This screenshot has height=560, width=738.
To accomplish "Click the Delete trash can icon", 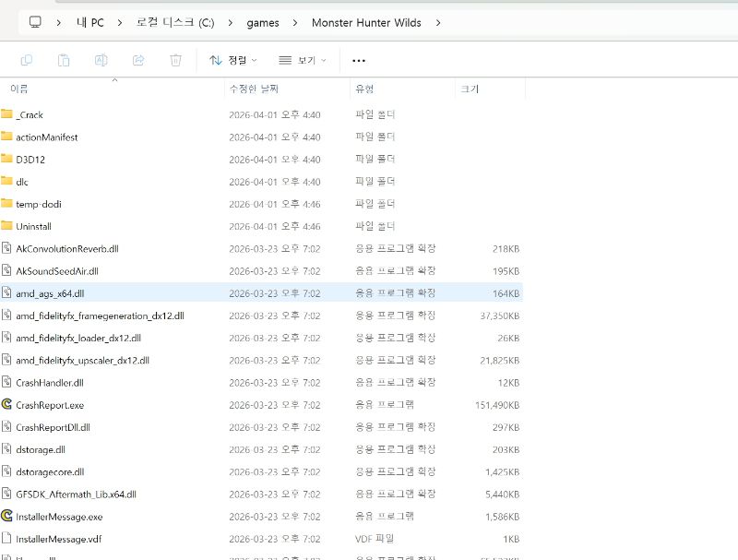I will click(x=175, y=60).
